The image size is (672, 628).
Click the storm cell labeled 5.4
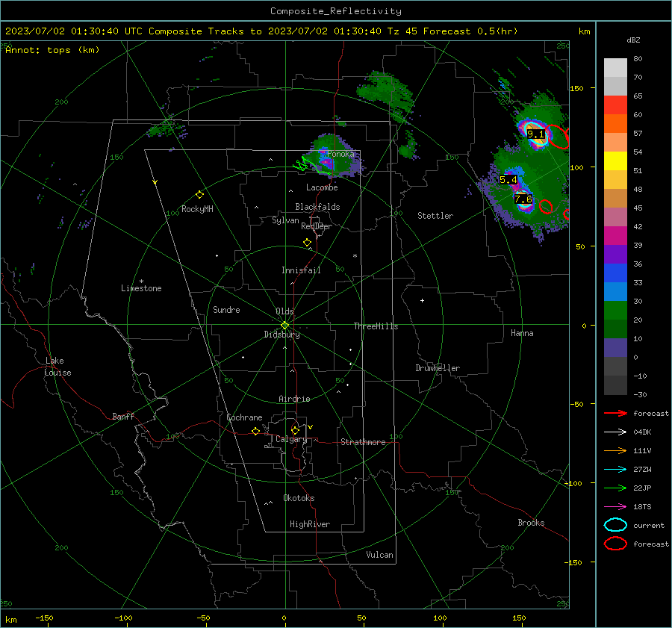pos(508,180)
